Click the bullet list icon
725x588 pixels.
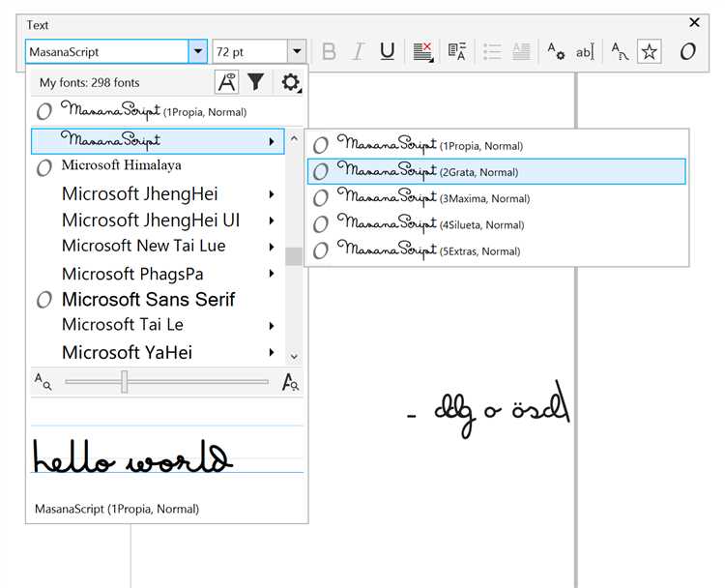(491, 52)
